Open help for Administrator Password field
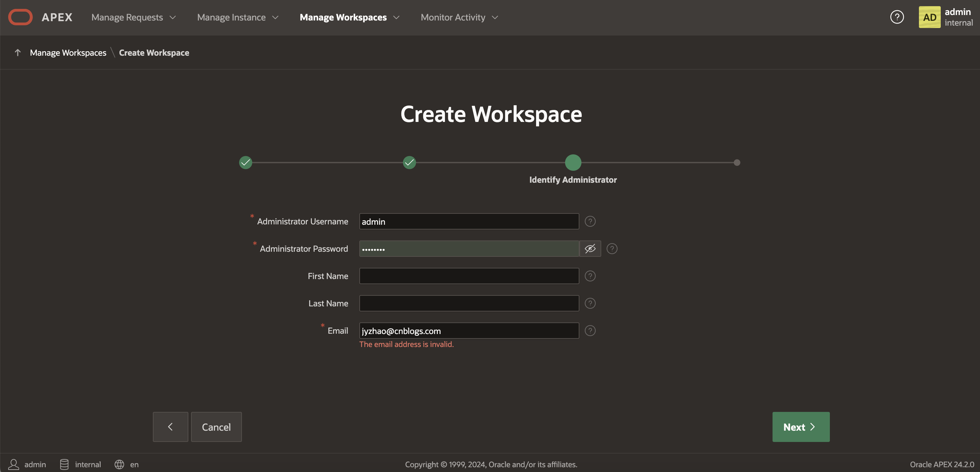The width and height of the screenshot is (980, 472). tap(612, 249)
